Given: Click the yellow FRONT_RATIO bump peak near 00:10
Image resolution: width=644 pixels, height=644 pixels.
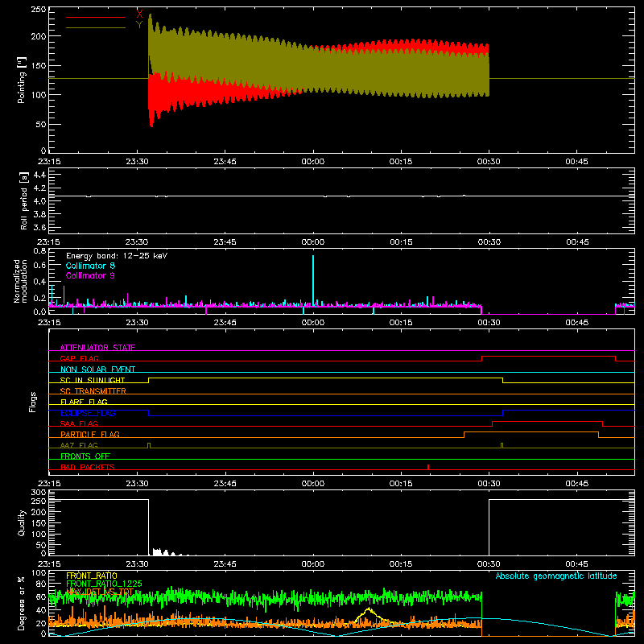Looking at the screenshot, I should pyautogui.click(x=369, y=609).
